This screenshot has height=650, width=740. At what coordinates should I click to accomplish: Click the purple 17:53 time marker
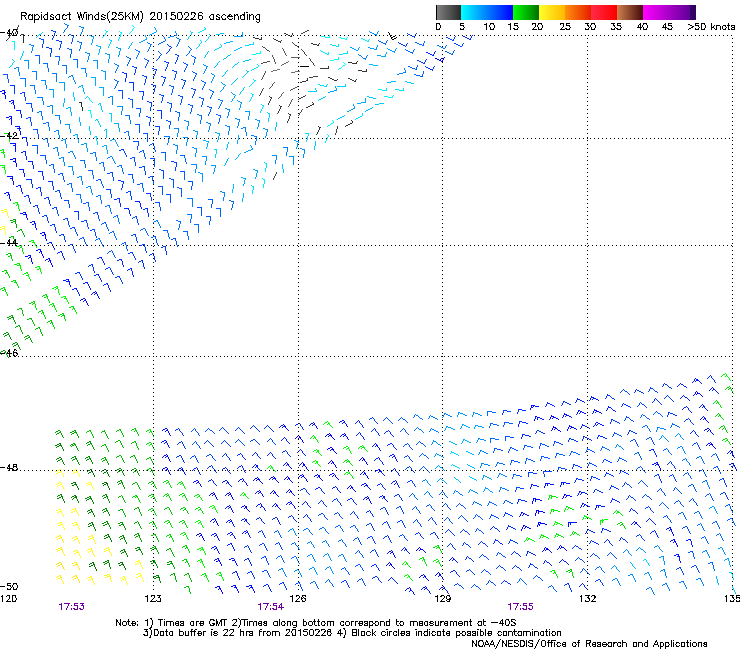coord(71,607)
